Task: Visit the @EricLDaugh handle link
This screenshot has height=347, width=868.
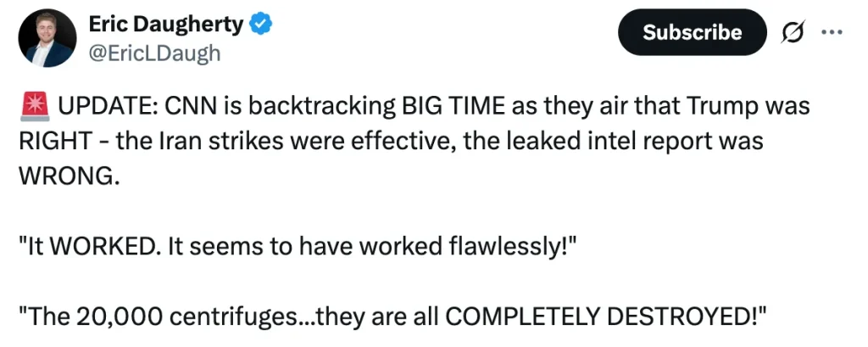Action: tap(154, 53)
